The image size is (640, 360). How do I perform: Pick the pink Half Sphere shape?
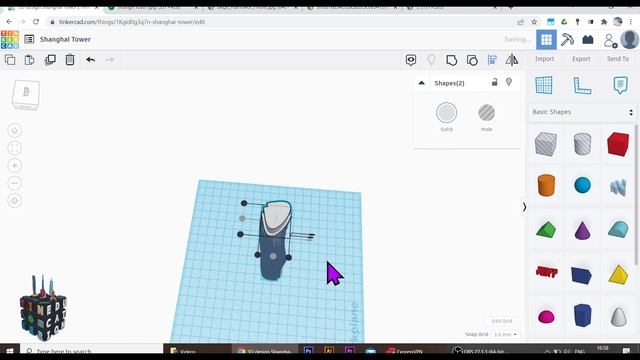point(546,316)
